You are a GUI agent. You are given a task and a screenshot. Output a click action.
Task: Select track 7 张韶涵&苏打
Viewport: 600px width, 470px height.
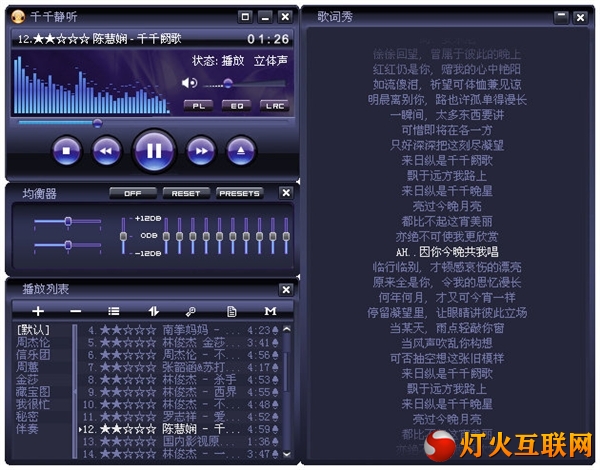[179, 367]
